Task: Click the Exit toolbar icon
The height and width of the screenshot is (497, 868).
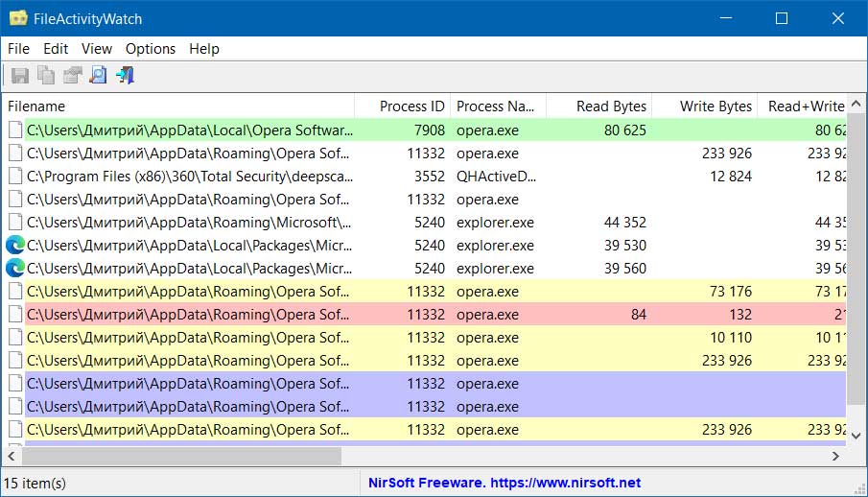Action: (125, 76)
